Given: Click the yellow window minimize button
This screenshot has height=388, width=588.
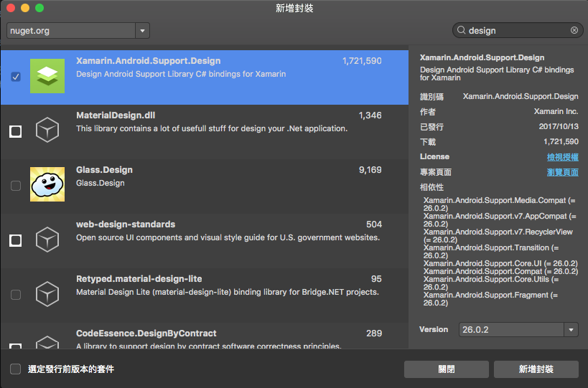Looking at the screenshot, I should click(x=25, y=8).
